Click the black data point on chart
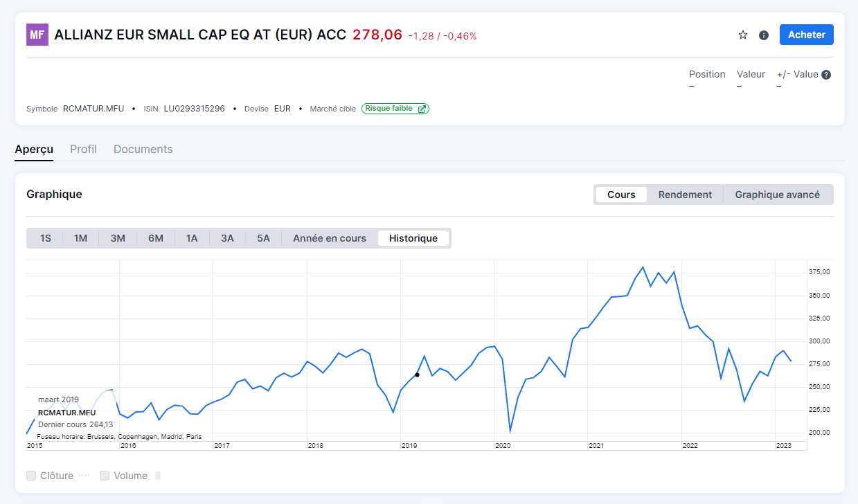858x504 pixels. (x=417, y=375)
